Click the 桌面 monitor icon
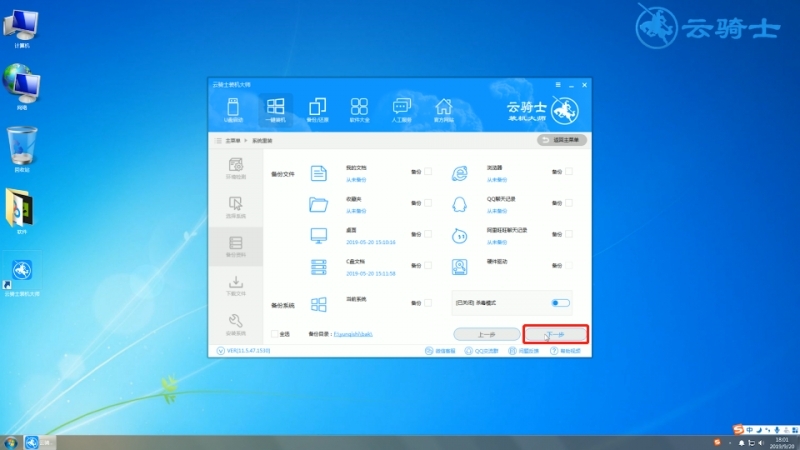This screenshot has width=800, height=450. [x=318, y=236]
